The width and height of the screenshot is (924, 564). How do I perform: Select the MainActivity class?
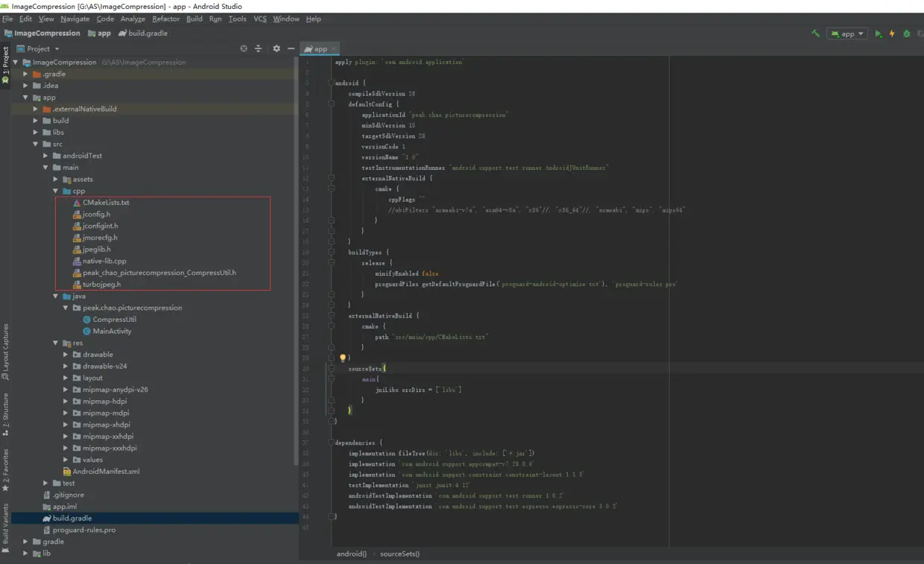pos(107,331)
